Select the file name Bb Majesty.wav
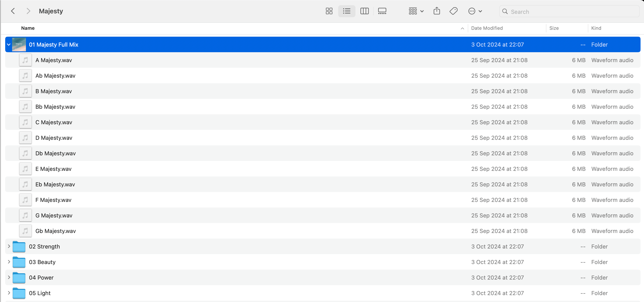Screen dimensions: 644x302 tap(55, 107)
